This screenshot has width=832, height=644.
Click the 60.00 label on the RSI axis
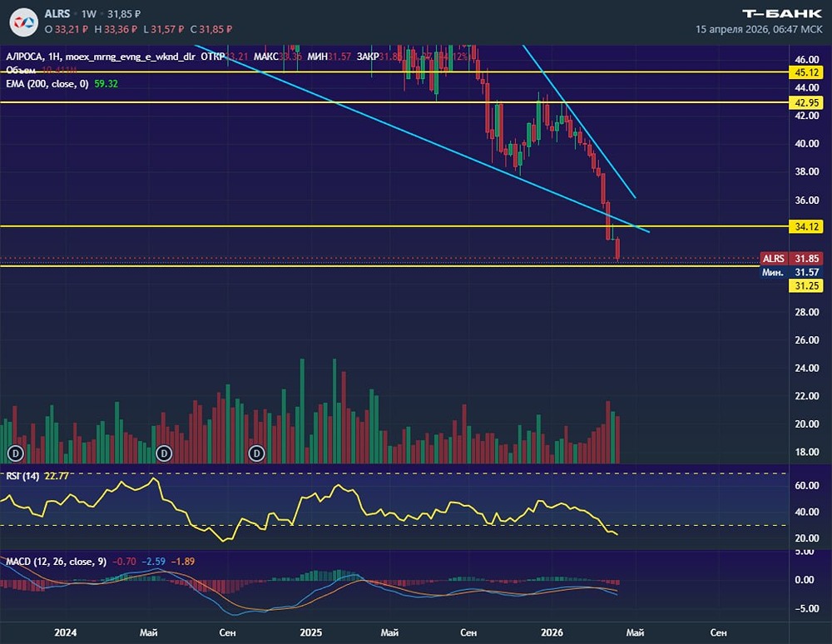tap(806, 485)
